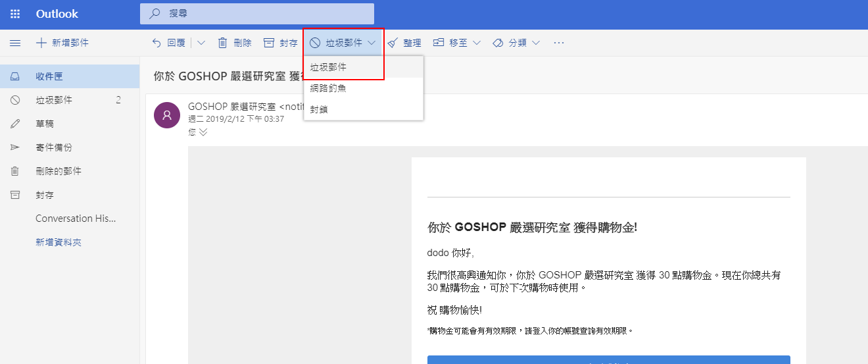Screen dimensions: 868x364
Task: Click the magnifier icon in search box
Action: (x=155, y=14)
